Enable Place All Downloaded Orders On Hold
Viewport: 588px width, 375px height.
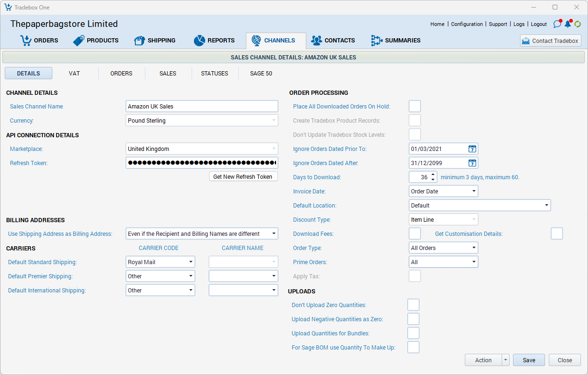pos(415,107)
